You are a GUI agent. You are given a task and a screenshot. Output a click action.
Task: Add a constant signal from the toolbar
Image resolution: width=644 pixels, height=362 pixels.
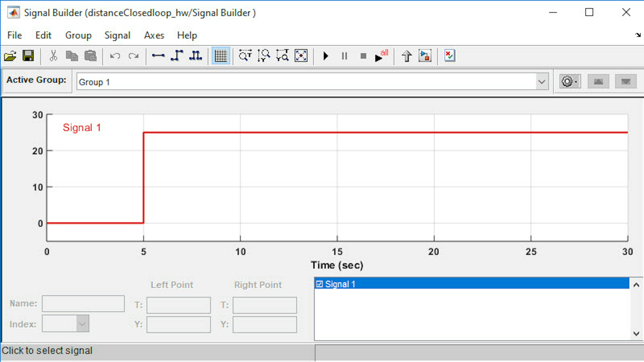(158, 56)
